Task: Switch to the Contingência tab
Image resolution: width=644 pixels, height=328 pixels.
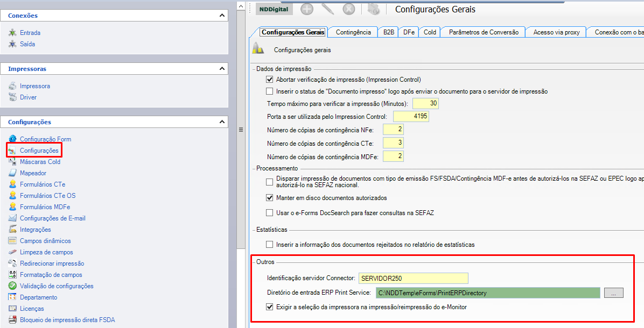Action: coord(353,32)
